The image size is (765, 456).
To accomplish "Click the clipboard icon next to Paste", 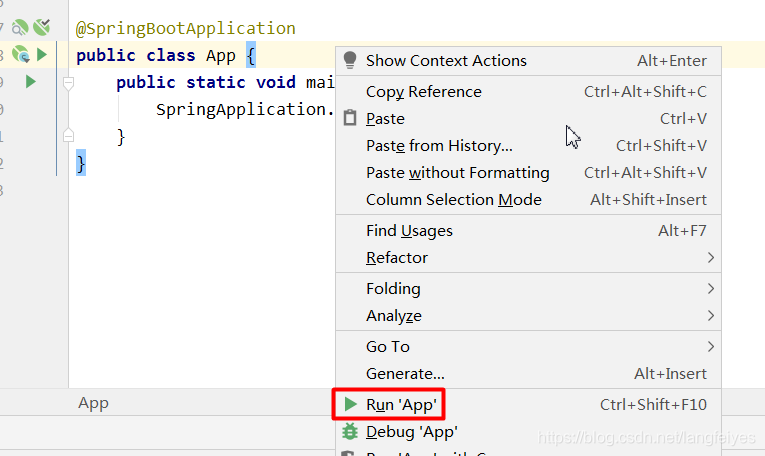I will click(x=350, y=118).
